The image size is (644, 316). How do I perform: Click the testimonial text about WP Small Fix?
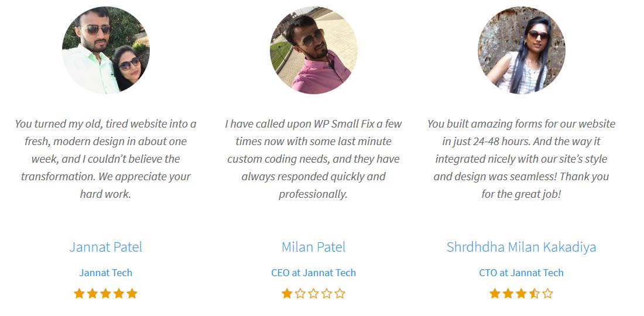[x=313, y=159]
